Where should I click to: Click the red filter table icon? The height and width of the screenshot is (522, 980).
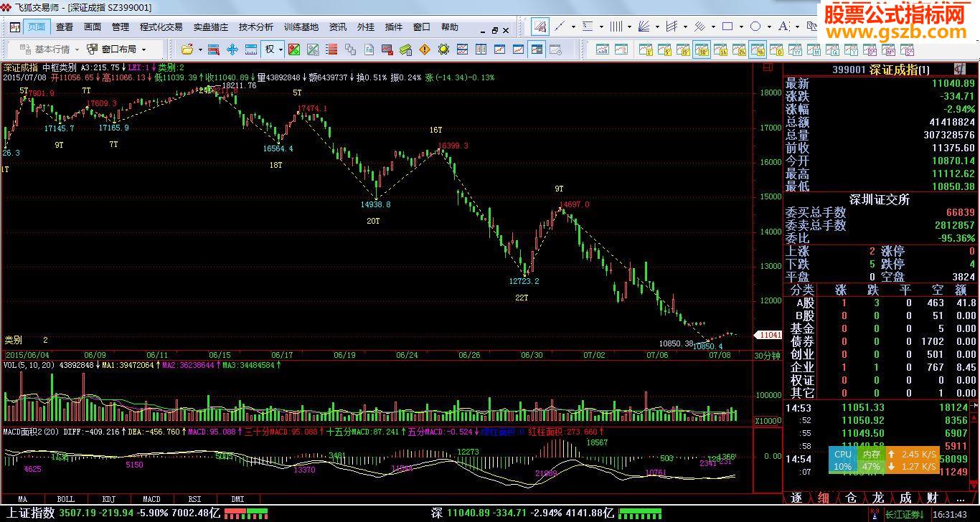(213, 49)
